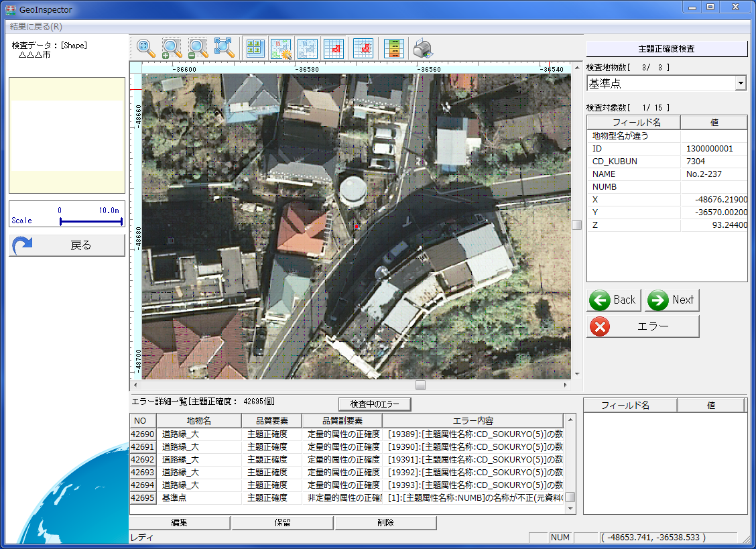Click the 主題正確度検査 header button
Viewport: 756px width, 549px height.
click(666, 49)
